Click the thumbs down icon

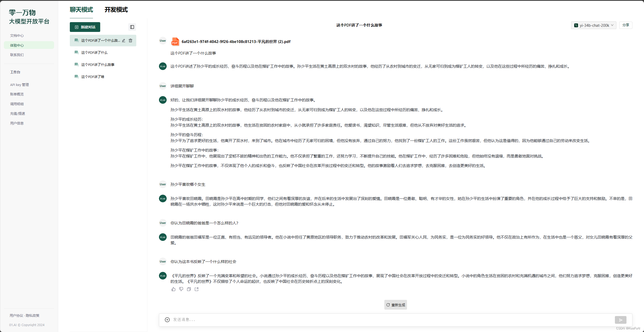[181, 289]
